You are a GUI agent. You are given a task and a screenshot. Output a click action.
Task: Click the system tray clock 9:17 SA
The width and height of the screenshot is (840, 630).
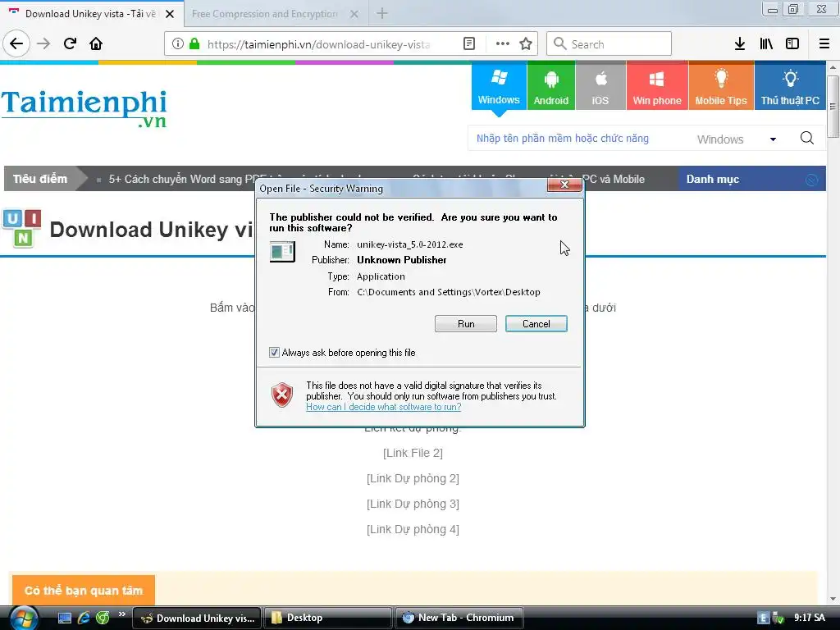pyautogui.click(x=810, y=618)
